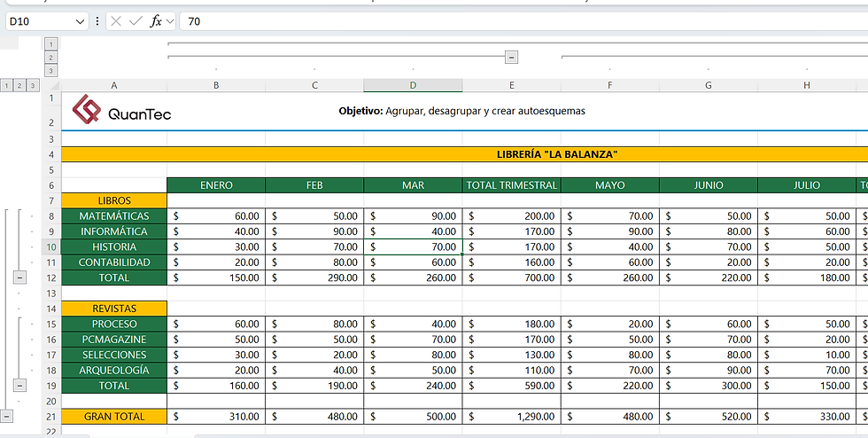Select column H header
The image size is (868, 438).
[x=807, y=85]
